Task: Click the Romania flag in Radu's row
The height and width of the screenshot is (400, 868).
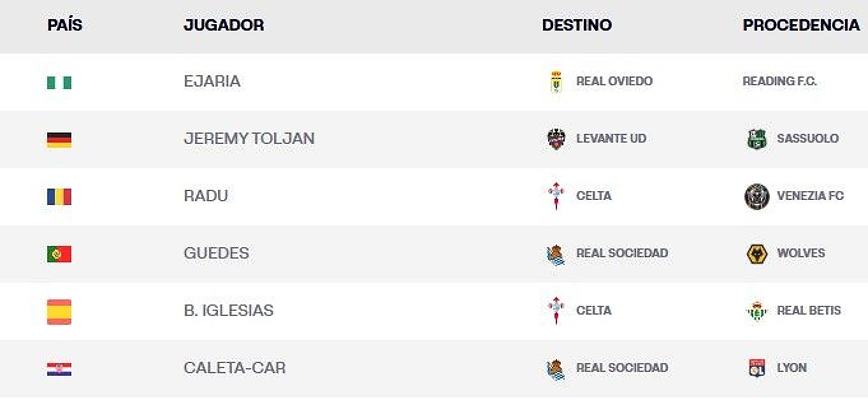Action: (x=59, y=197)
